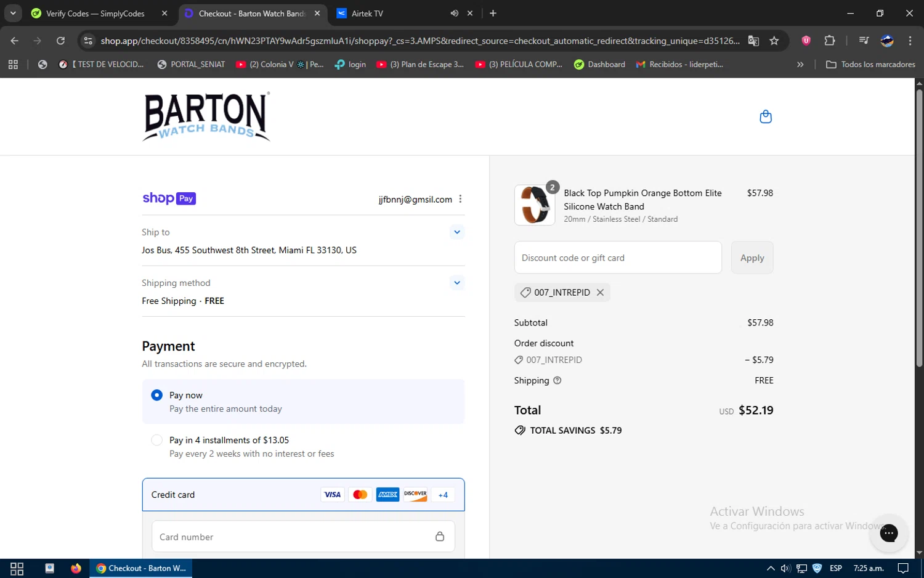The image size is (924, 578).
Task: View site information icon in address bar
Action: [88, 41]
